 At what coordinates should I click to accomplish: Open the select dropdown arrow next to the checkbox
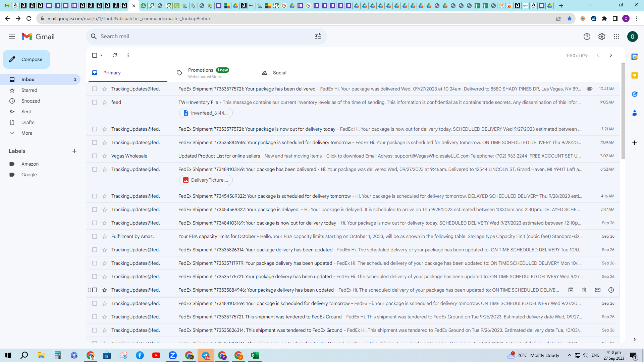tap(101, 55)
